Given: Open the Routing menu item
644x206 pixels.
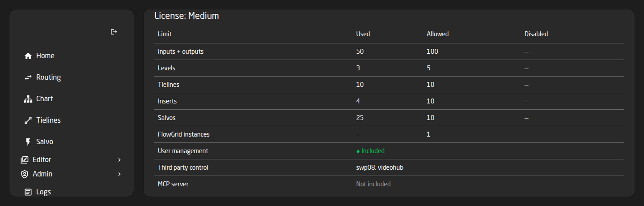Looking at the screenshot, I should (x=48, y=77).
